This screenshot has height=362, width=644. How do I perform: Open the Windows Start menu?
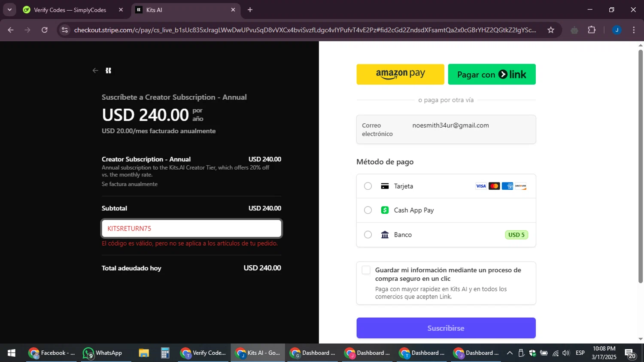12,353
